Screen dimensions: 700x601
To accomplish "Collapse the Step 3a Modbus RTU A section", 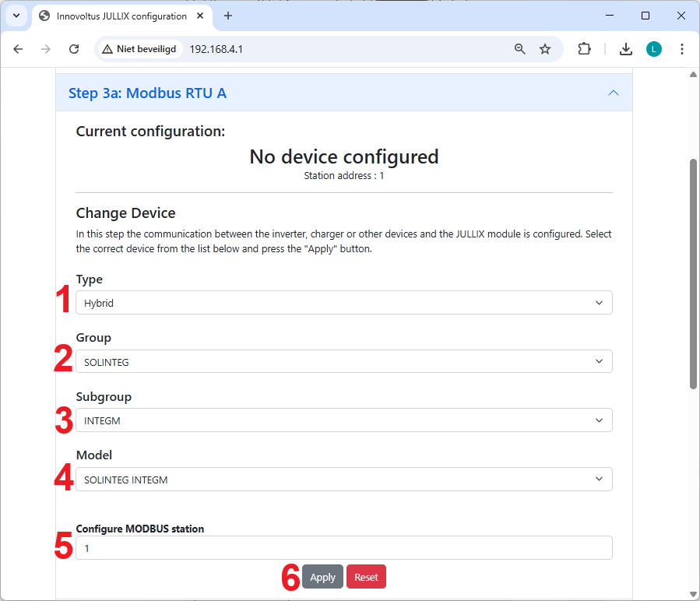I will [613, 93].
